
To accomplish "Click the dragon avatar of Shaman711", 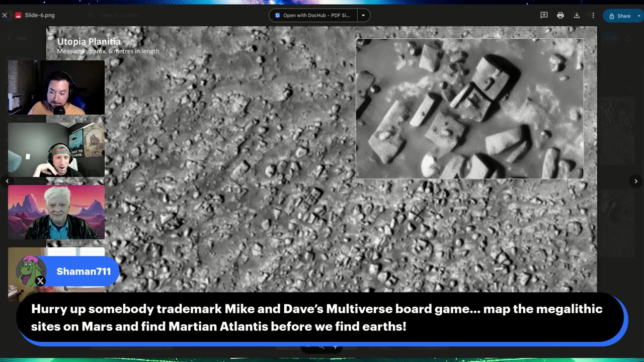I will [x=31, y=271].
